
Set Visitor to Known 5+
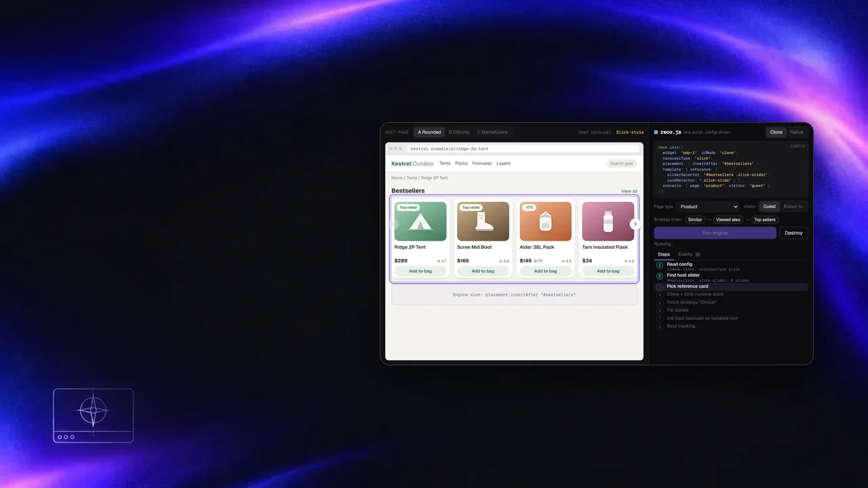click(x=793, y=207)
